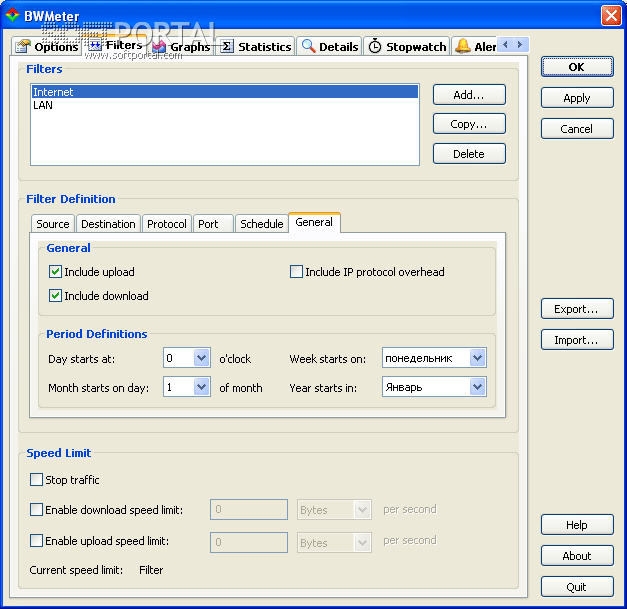Open the Stopwatch tab
The width and height of the screenshot is (627, 609).
407,46
